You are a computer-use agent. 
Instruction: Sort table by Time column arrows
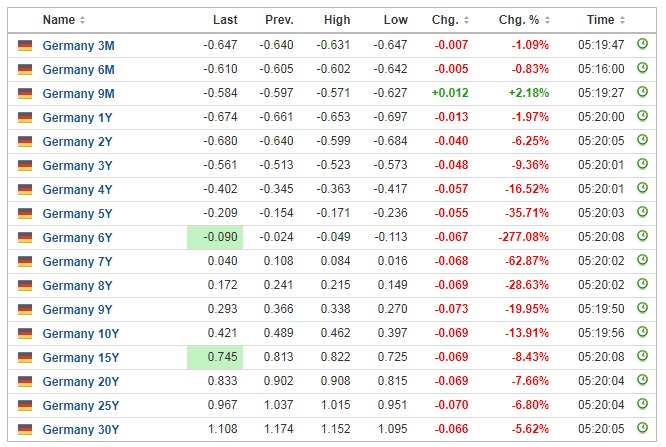tap(622, 20)
